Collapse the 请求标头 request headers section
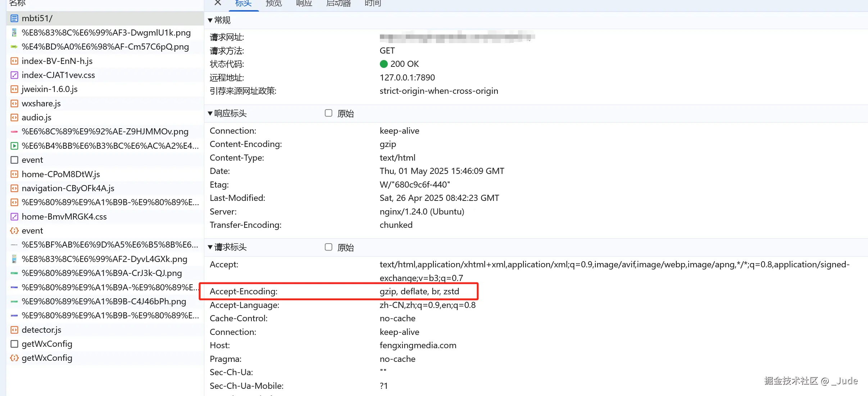This screenshot has width=868, height=396. click(x=210, y=247)
